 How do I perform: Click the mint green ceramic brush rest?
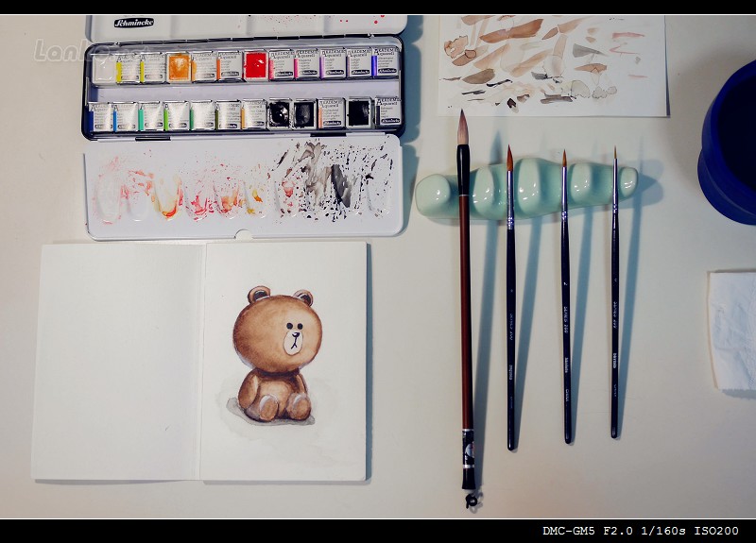click(x=526, y=190)
